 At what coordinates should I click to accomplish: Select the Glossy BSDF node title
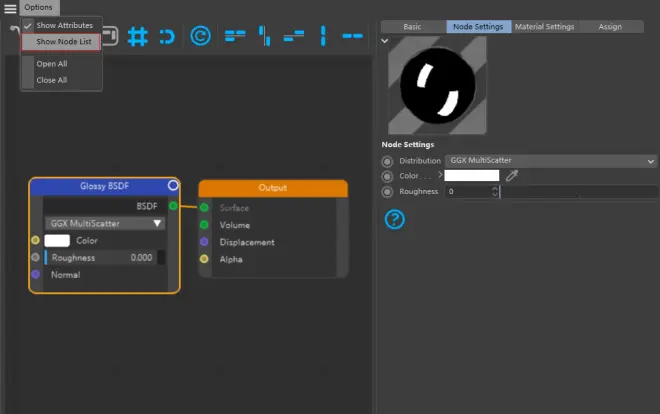click(x=104, y=186)
